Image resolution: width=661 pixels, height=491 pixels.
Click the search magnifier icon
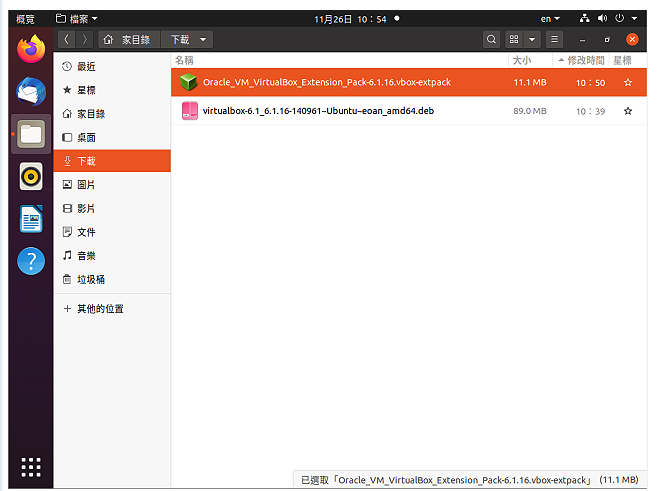coord(491,40)
